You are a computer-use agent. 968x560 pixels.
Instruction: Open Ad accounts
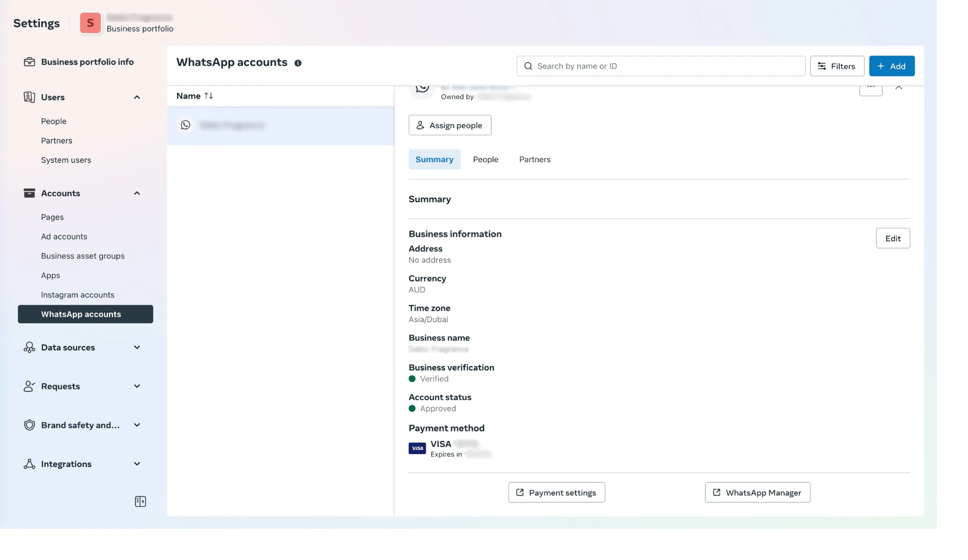click(64, 236)
